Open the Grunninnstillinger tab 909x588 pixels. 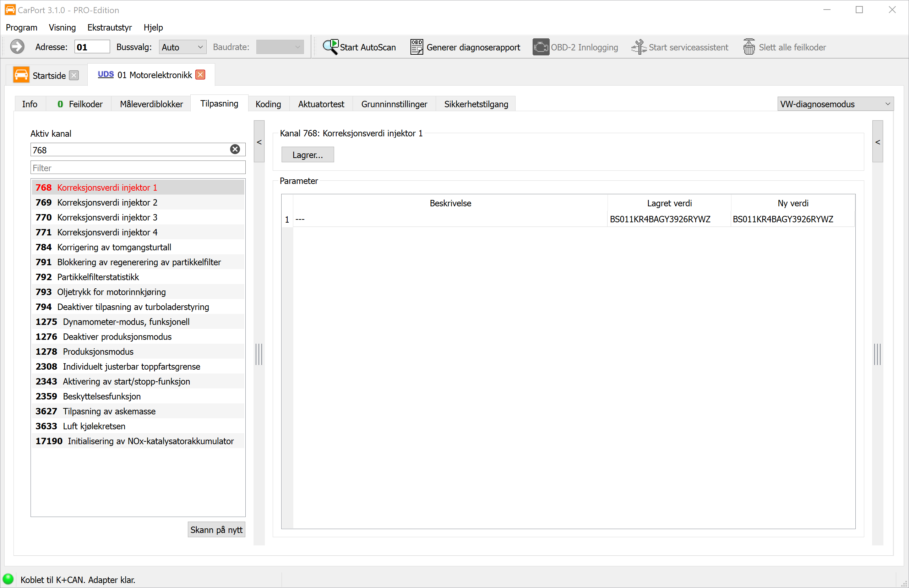tap(394, 104)
